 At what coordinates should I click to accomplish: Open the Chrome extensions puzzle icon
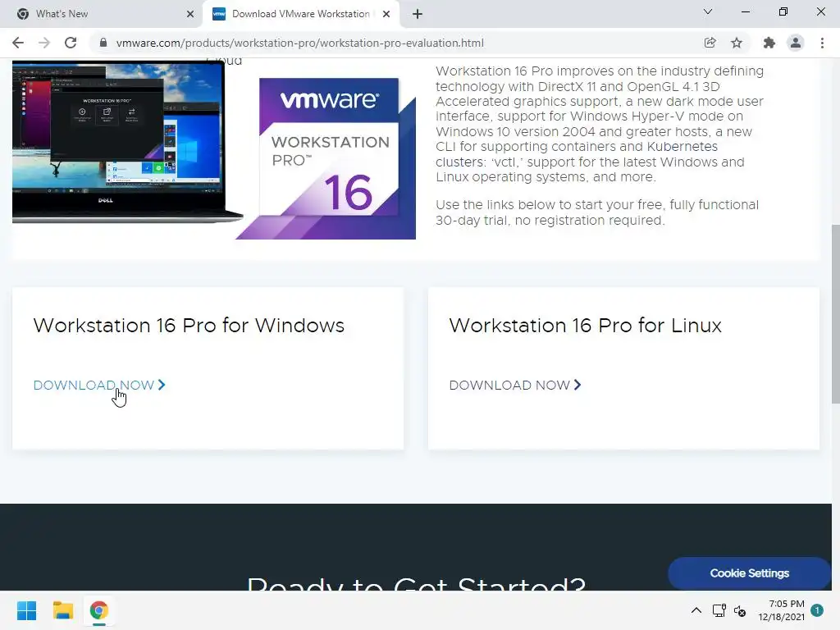tap(769, 43)
